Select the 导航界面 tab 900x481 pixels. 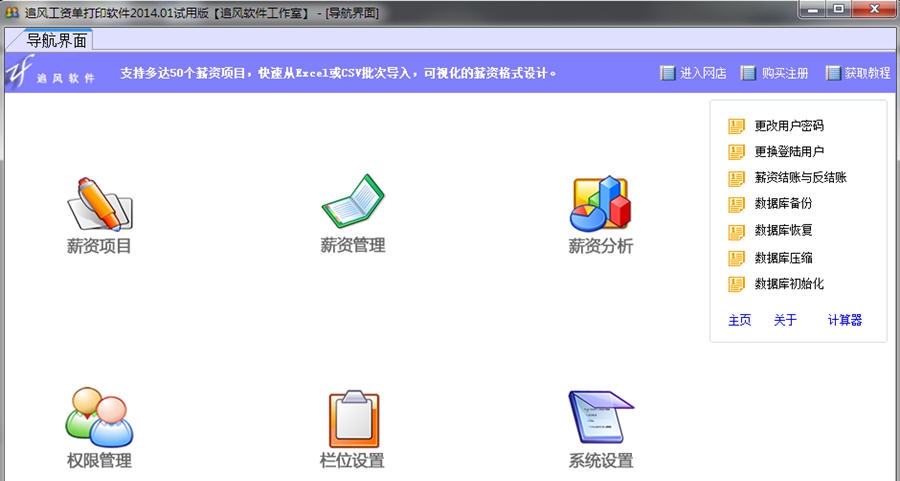[x=56, y=40]
